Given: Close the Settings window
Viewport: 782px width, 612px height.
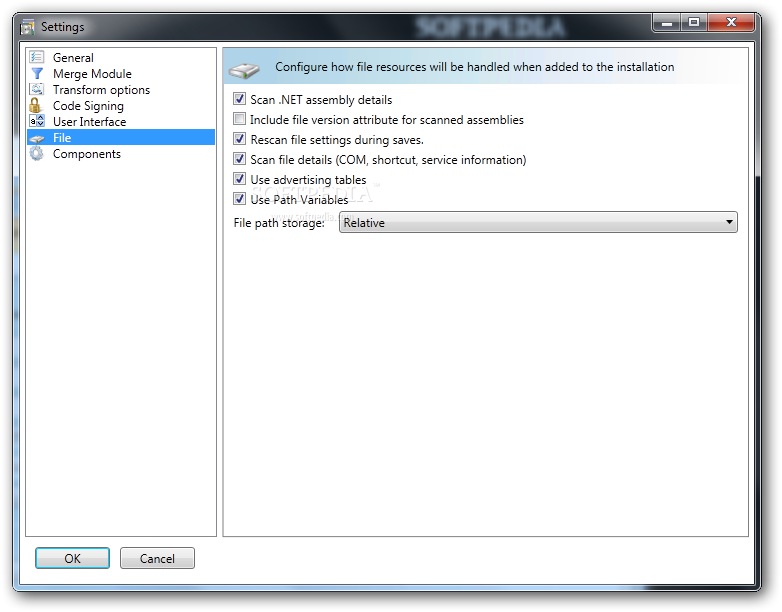Looking at the screenshot, I should coord(731,22).
